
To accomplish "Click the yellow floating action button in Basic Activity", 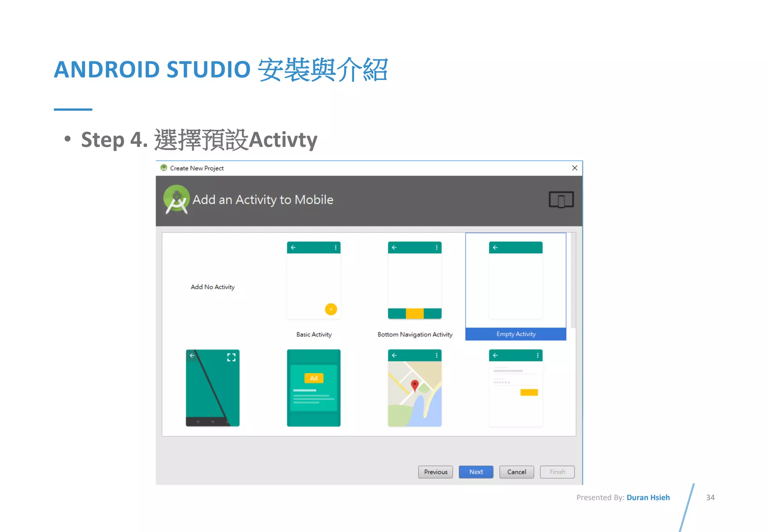I will coord(331,309).
